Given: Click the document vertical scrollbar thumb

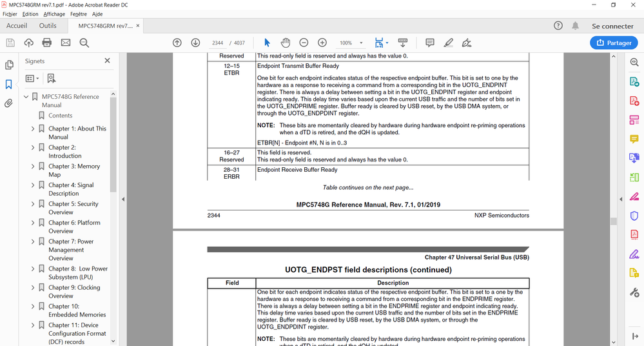Looking at the screenshot, I should tap(614, 221).
